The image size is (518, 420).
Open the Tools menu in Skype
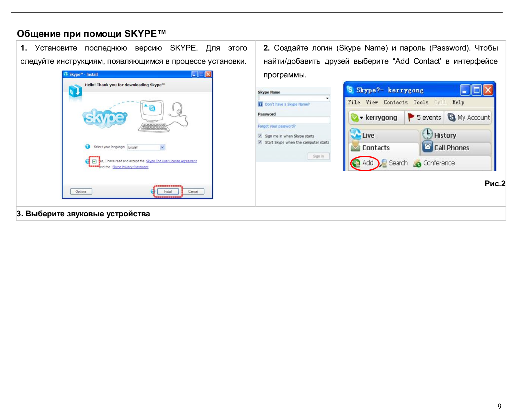(421, 102)
